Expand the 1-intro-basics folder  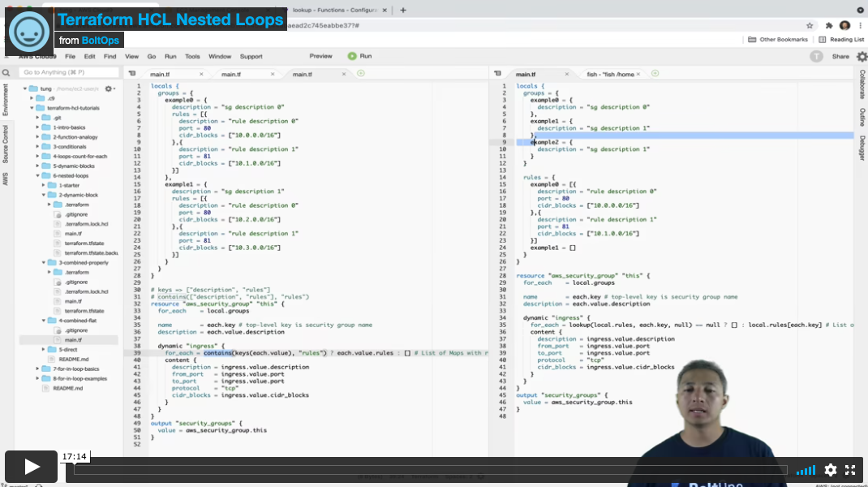point(37,127)
